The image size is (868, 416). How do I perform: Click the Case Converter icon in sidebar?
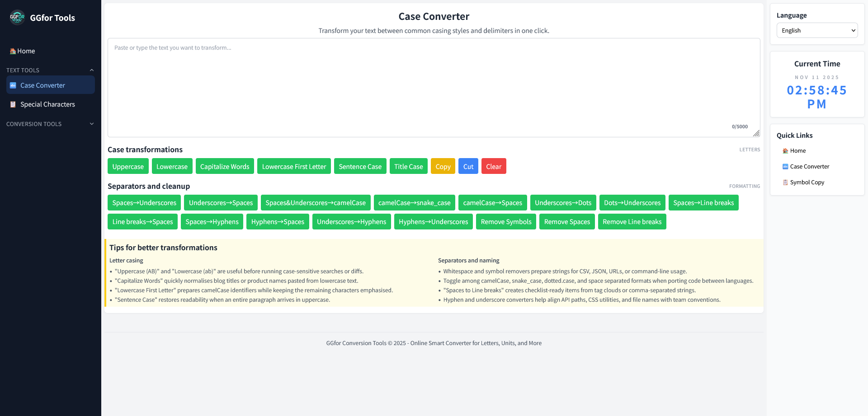pos(14,85)
